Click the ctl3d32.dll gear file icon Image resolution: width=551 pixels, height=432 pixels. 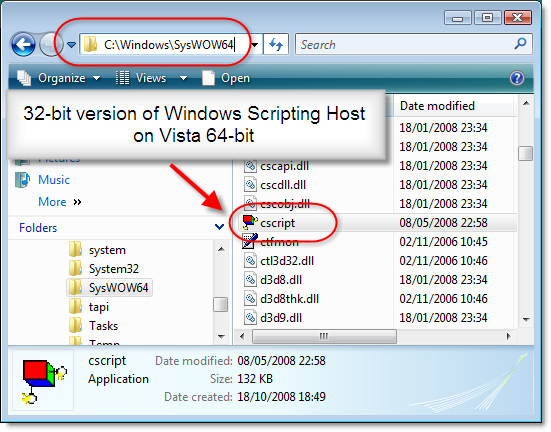pos(250,260)
